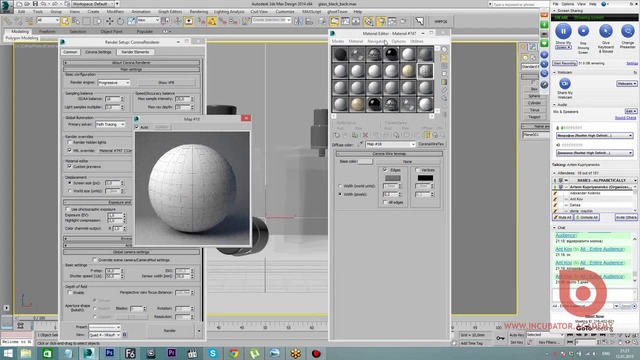Click Sound Check link
640x360 pixels.
[625, 118]
